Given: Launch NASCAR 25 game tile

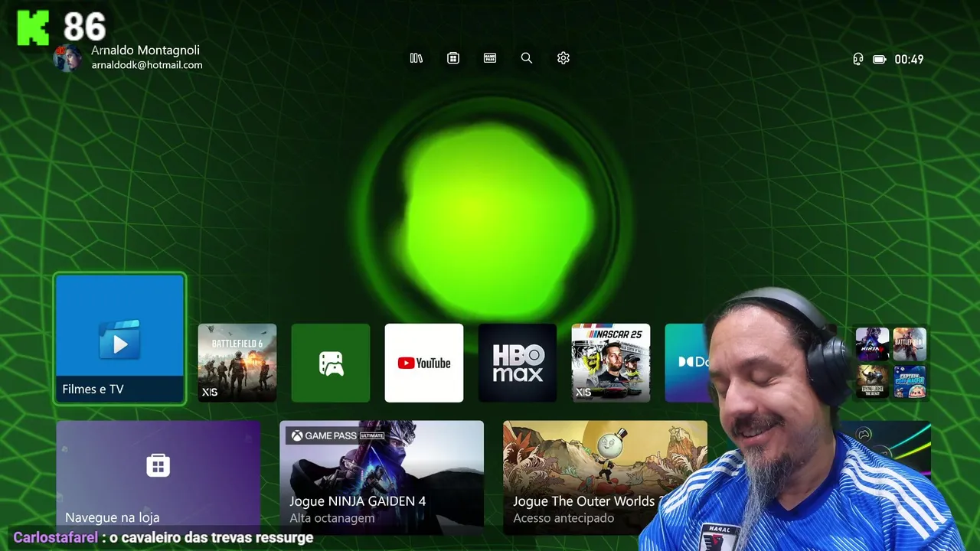Looking at the screenshot, I should (611, 363).
